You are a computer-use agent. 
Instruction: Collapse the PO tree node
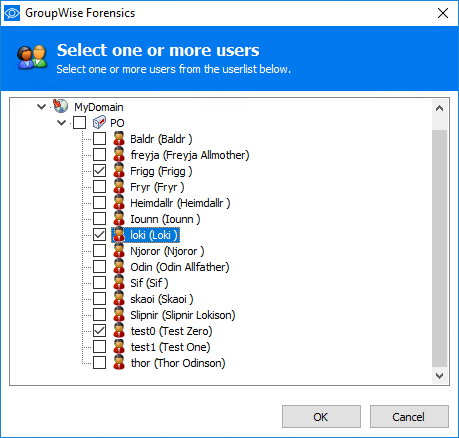(x=61, y=123)
